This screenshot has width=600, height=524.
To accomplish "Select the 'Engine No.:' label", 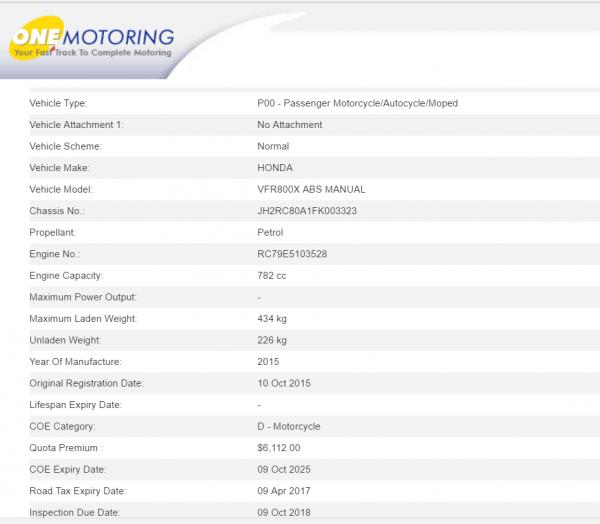I will pyautogui.click(x=55, y=254).
